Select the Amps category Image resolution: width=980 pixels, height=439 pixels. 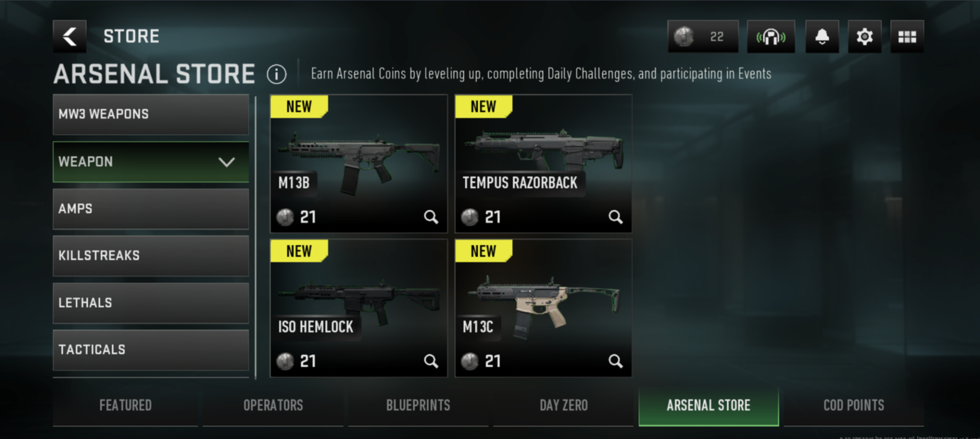point(151,209)
